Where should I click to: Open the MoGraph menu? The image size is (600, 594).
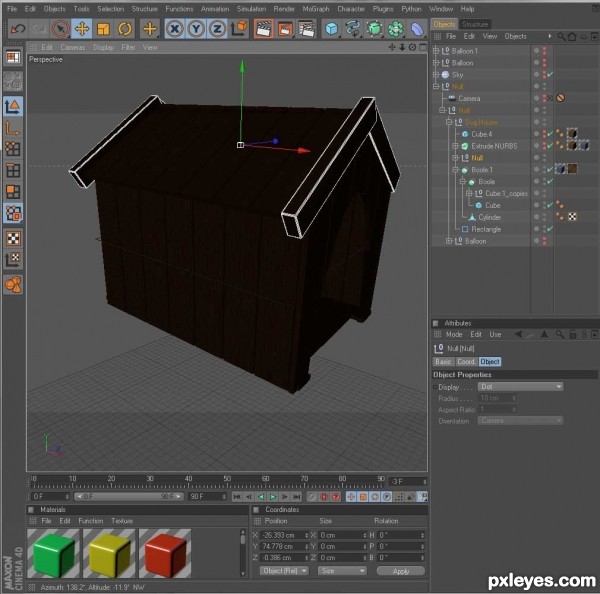point(316,9)
